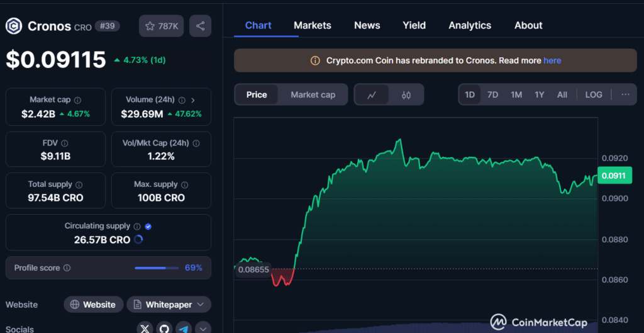Switch to the Yield tab

click(414, 25)
